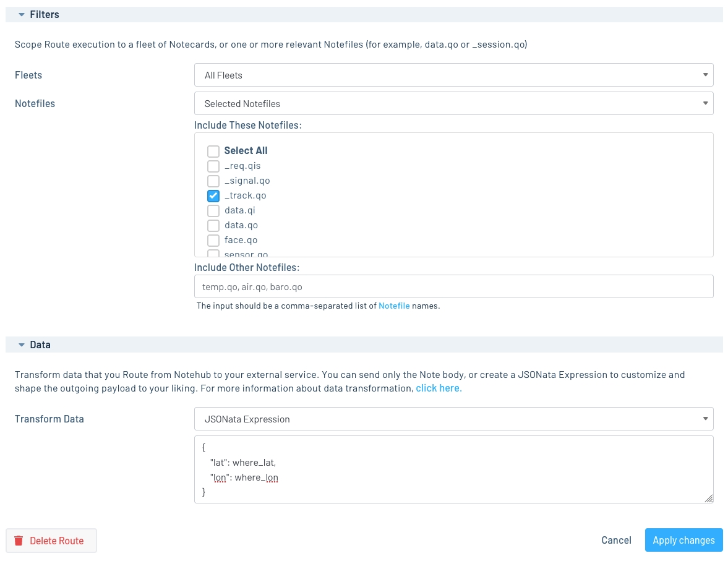The height and width of the screenshot is (561, 728).
Task: Enable the _signal.qo notefile checkbox
Action: [213, 181]
